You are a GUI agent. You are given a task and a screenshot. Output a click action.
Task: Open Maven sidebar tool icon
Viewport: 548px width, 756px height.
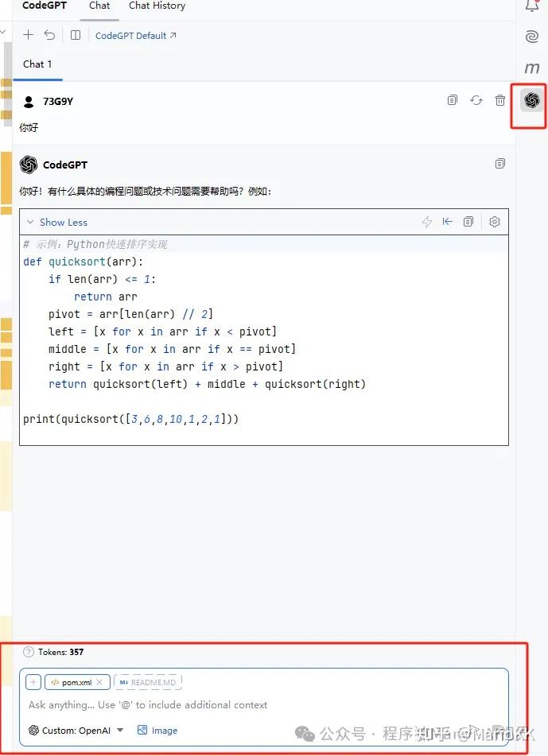click(531, 68)
